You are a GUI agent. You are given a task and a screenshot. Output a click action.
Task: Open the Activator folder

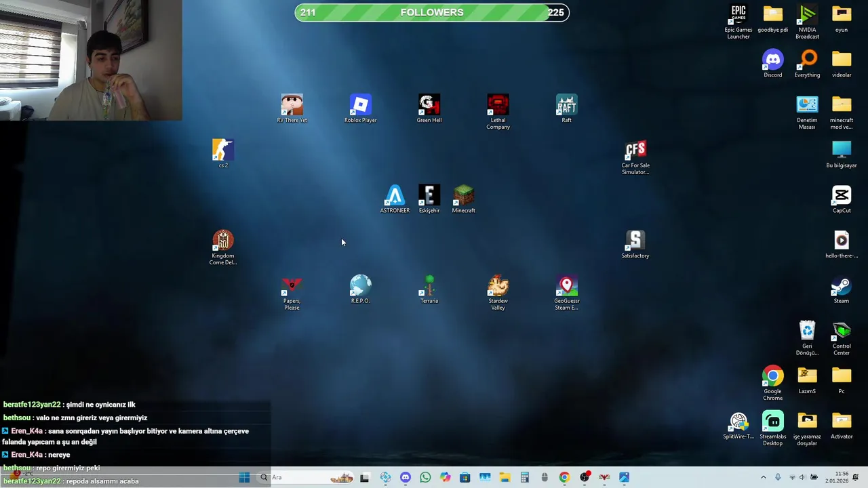tap(842, 426)
